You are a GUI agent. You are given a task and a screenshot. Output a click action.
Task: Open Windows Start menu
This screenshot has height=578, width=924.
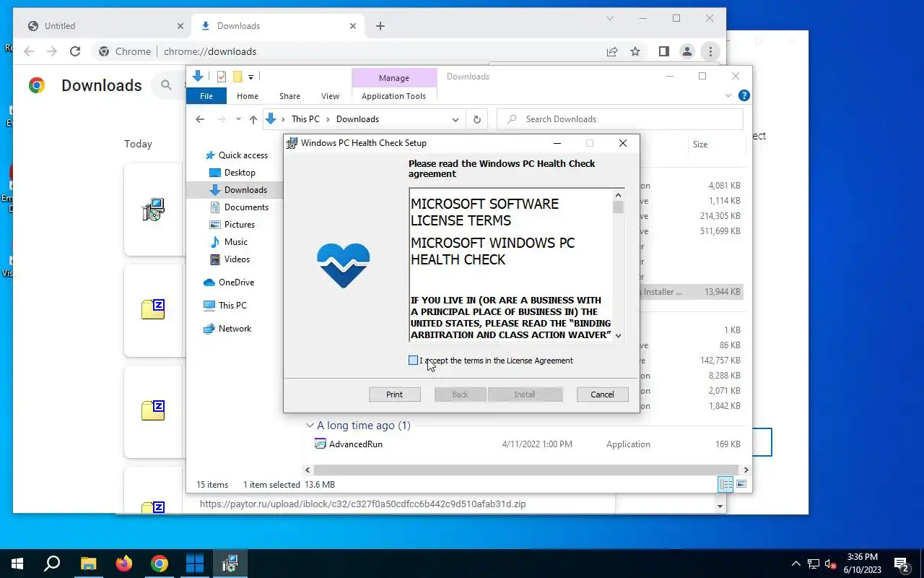pyautogui.click(x=17, y=564)
